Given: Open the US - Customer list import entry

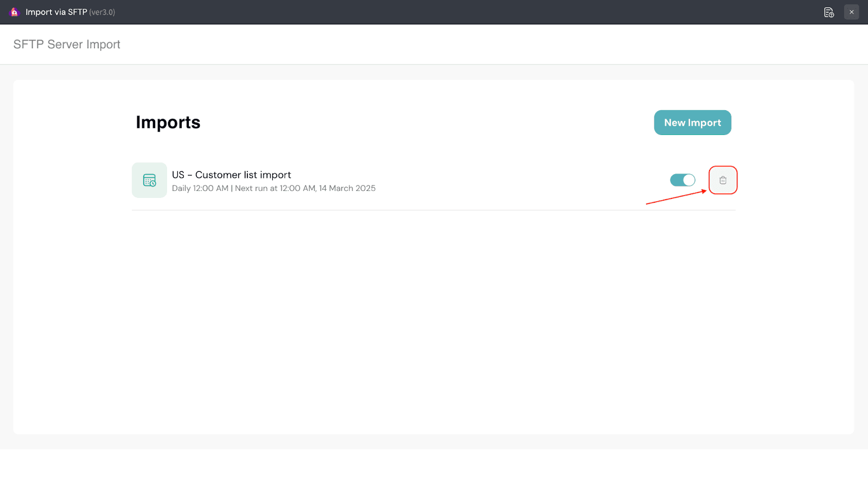Looking at the screenshot, I should 231,175.
